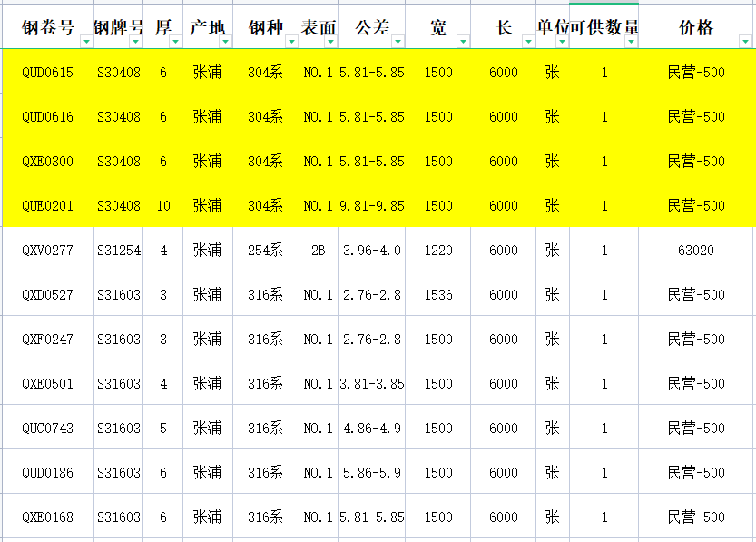The image size is (756, 542).
Task: Select the S31254 steel grade cell
Action: pyautogui.click(x=119, y=251)
